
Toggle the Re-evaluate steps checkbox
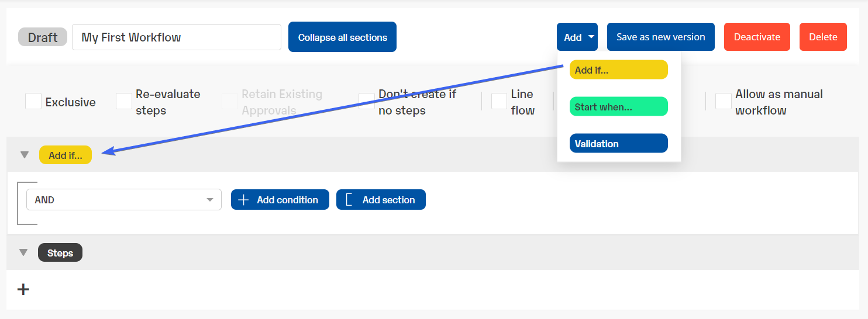click(124, 102)
